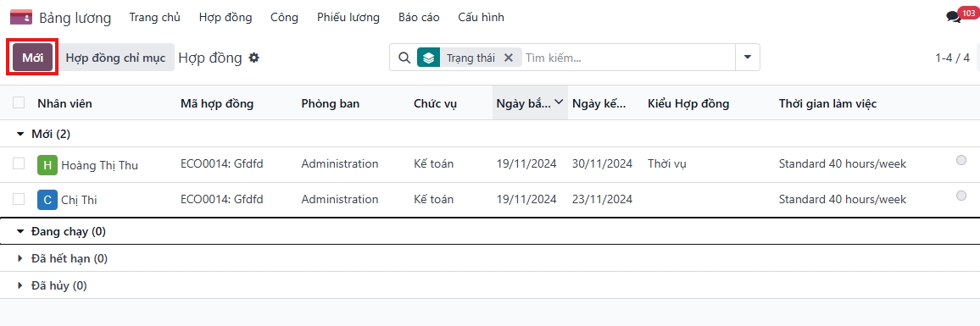Open the Bảng lương app icon

[21, 17]
